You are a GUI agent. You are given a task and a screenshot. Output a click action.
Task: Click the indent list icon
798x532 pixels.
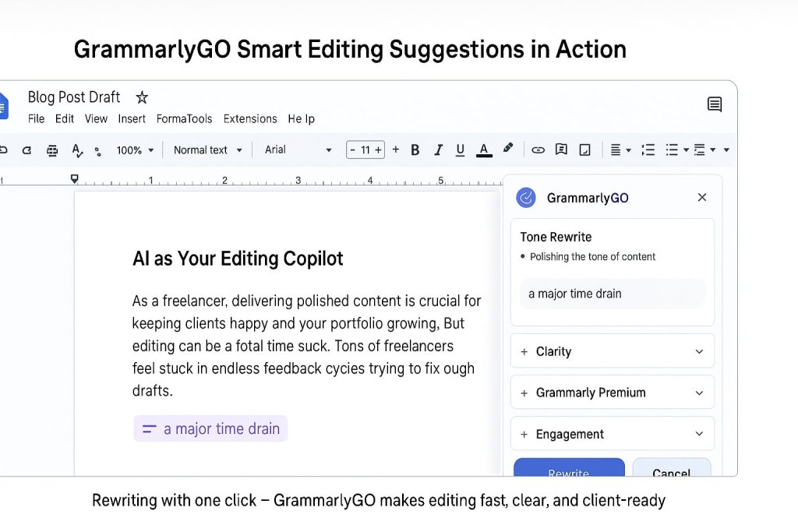tap(700, 150)
